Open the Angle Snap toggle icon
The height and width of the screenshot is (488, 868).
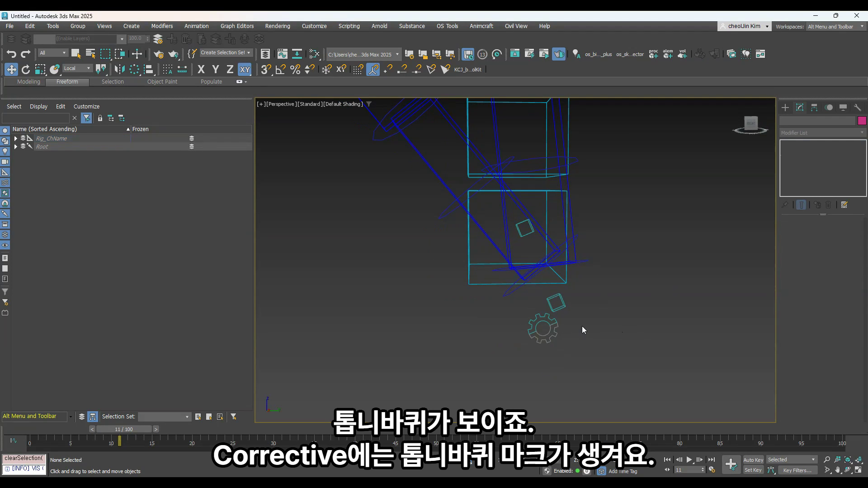pyautogui.click(x=280, y=69)
